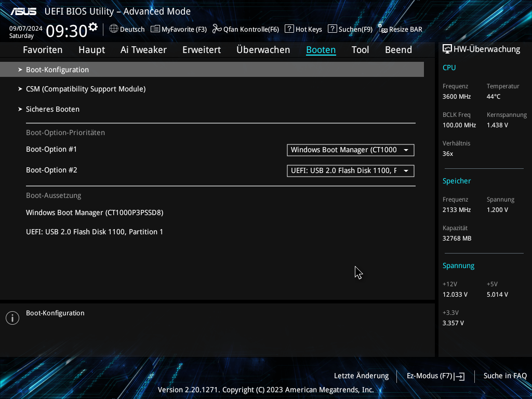Switch to the Haupt tab
532x399 pixels.
(91, 49)
